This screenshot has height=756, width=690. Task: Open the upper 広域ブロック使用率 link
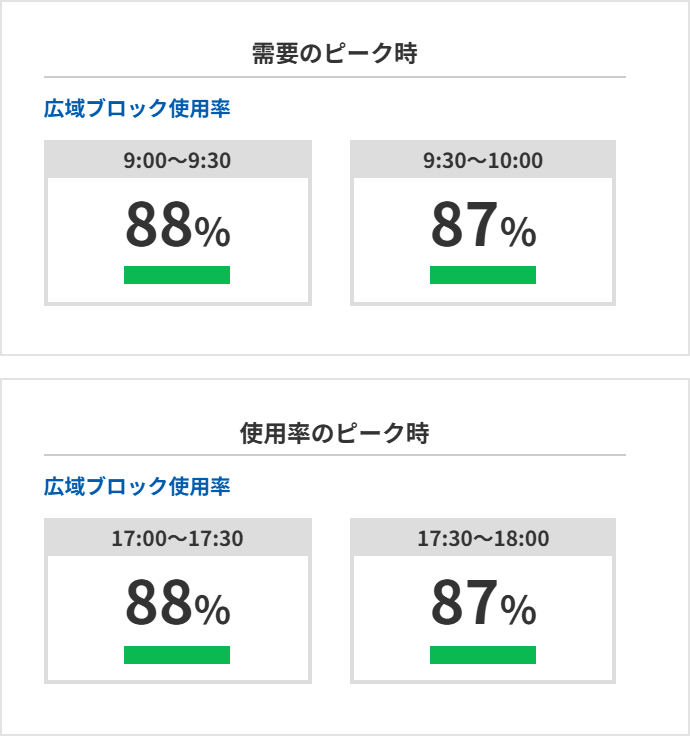coord(137,108)
